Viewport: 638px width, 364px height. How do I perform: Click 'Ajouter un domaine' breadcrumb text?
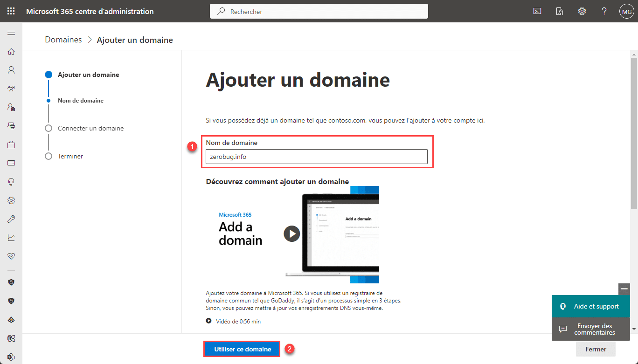[135, 40]
